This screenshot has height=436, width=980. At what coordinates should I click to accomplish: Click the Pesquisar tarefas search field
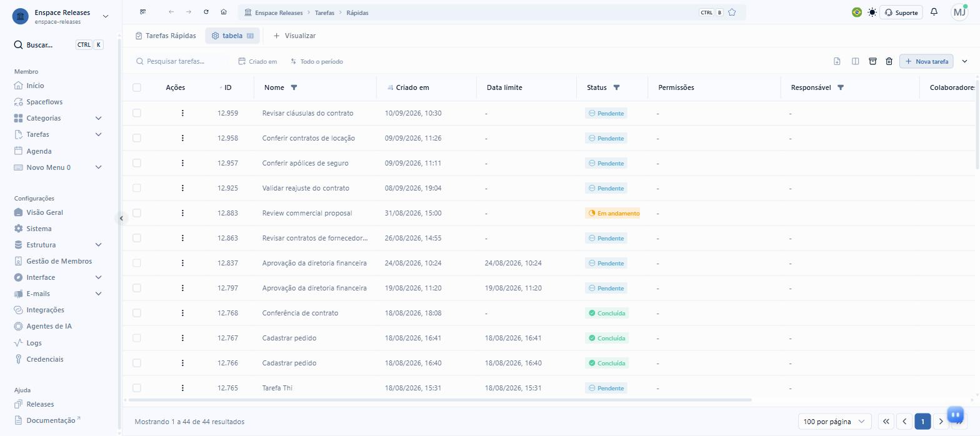(181, 61)
